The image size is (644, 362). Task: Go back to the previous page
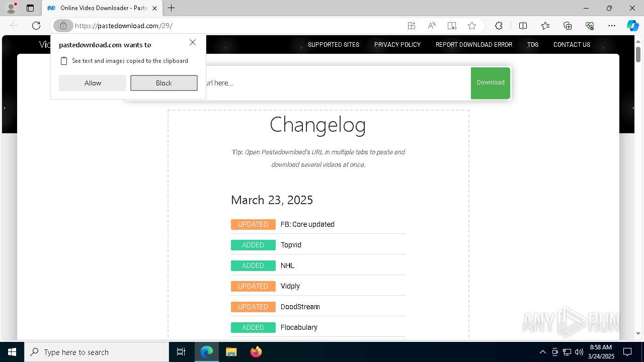pos(14,26)
